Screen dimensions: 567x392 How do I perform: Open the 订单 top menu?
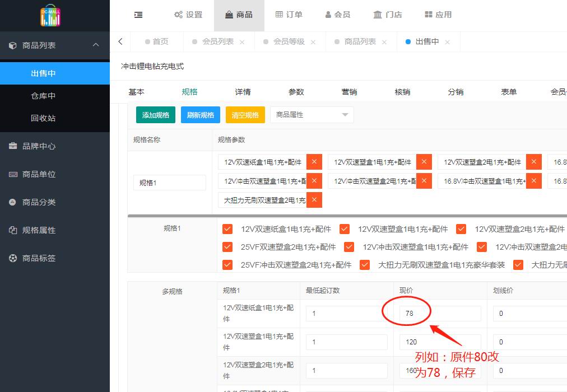289,15
